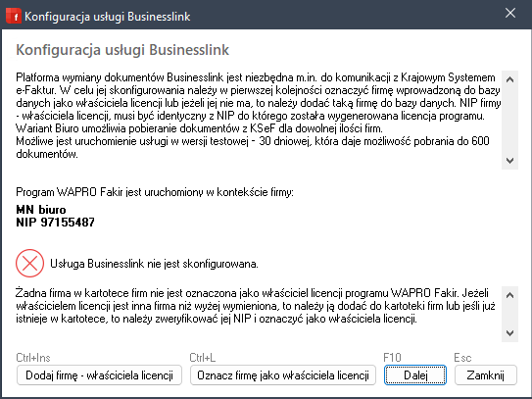The image size is (532, 399).
Task: Click down arrow of the top description scrollbar
Action: tap(509, 160)
